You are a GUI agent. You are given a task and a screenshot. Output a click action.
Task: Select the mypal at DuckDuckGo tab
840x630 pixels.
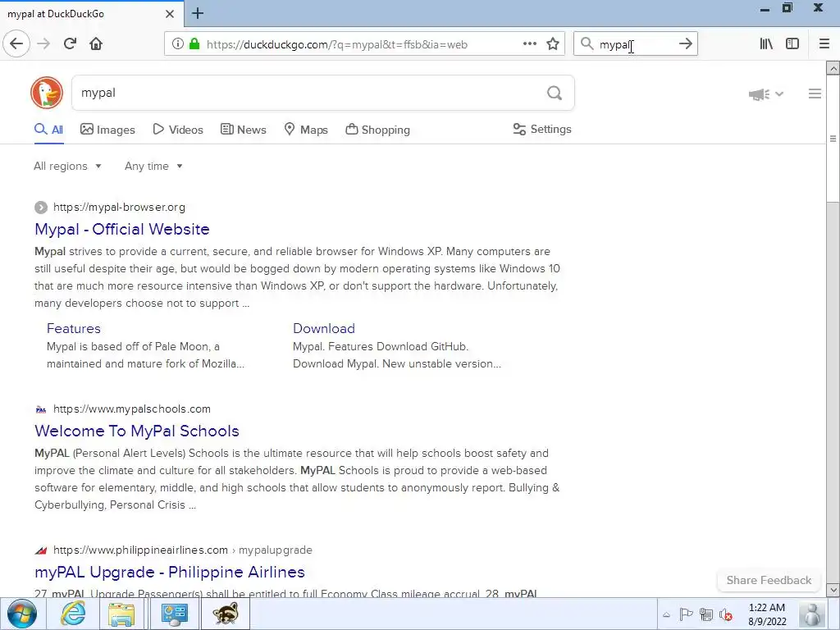(91, 14)
